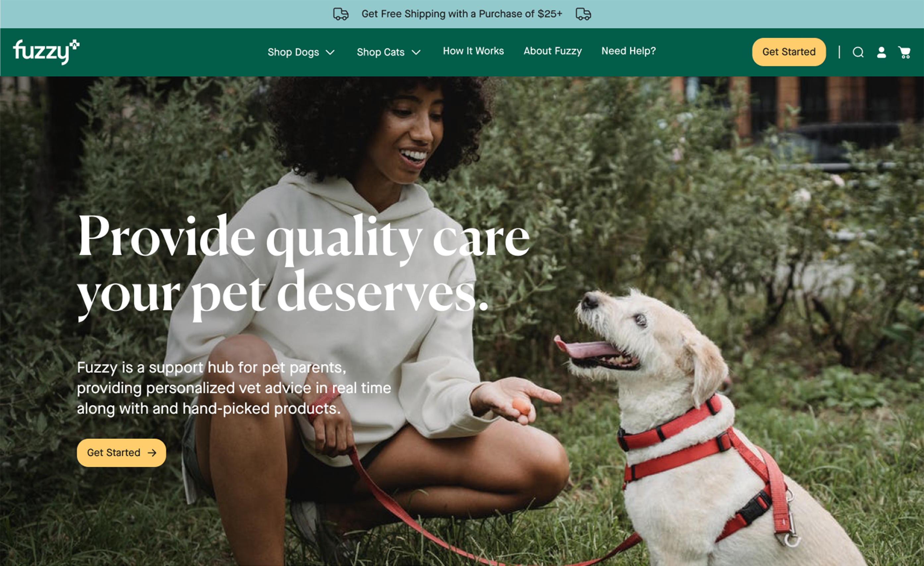The width and height of the screenshot is (924, 566).
Task: Expand the Shop Dogs chevron
Action: tap(330, 52)
